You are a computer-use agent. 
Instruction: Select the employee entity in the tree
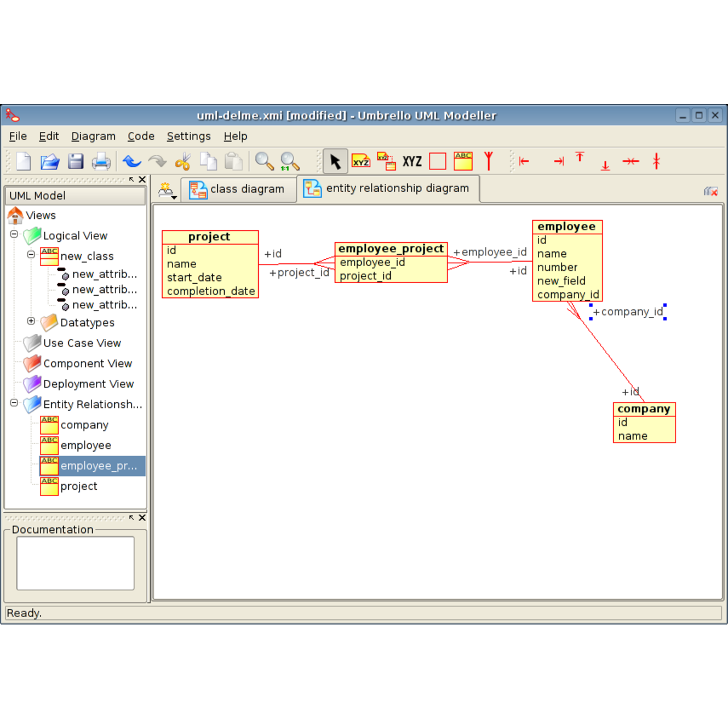(86, 445)
